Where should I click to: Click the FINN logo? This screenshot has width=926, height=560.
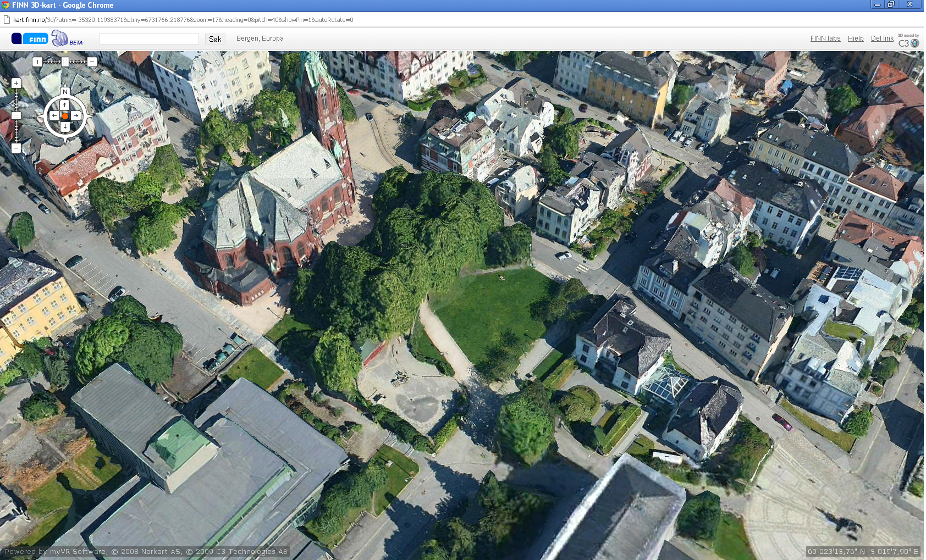coord(30,38)
